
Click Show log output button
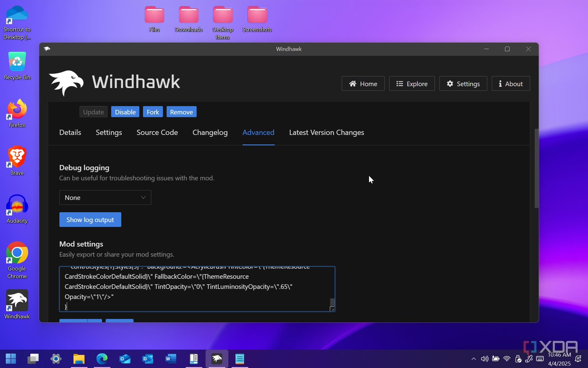tap(90, 220)
